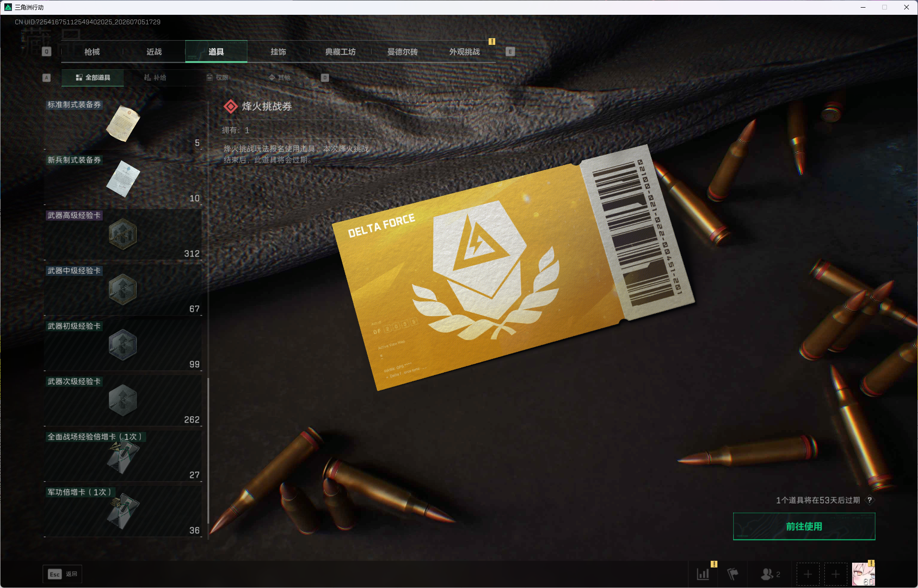Screen dimensions: 918x588
Task: Open the player avatar profile
Action: pyautogui.click(x=864, y=574)
